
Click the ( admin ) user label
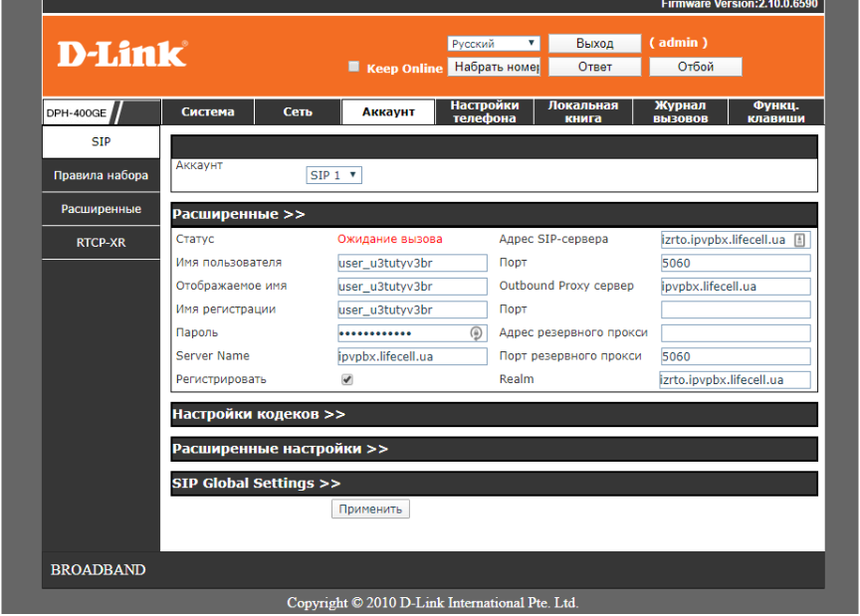[679, 43]
